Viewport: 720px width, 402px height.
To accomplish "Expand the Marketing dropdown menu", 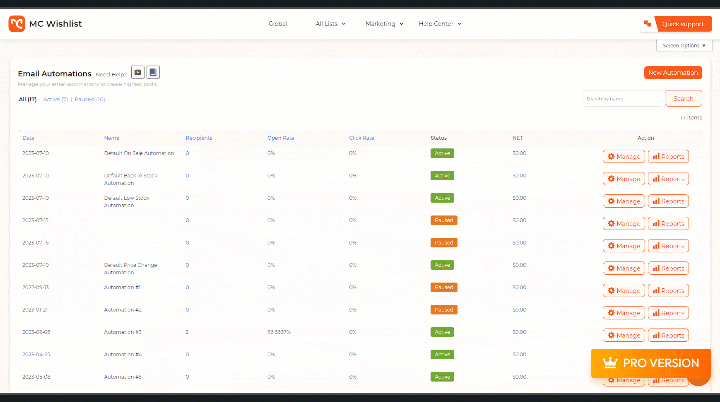I will pyautogui.click(x=384, y=23).
